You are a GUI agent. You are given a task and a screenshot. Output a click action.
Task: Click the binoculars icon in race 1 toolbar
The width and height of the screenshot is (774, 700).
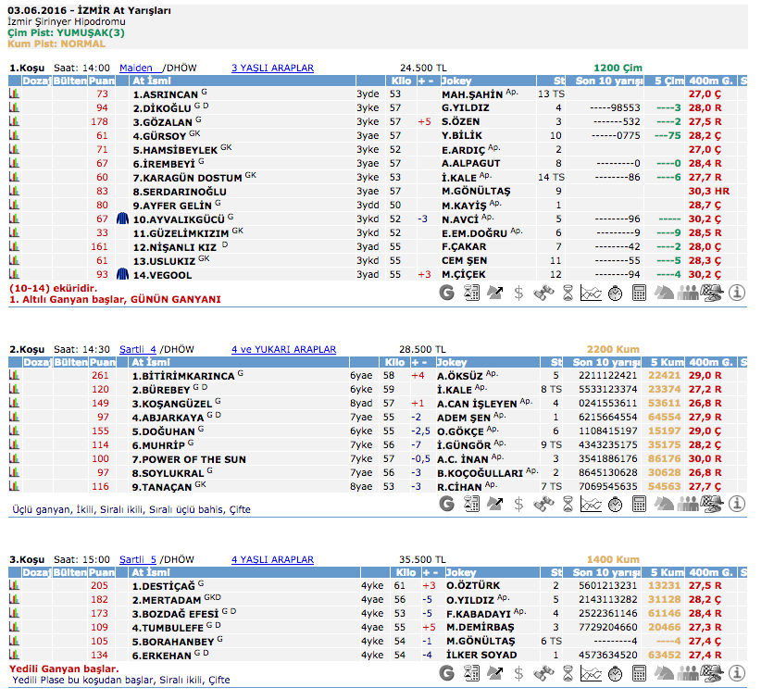coord(543,294)
